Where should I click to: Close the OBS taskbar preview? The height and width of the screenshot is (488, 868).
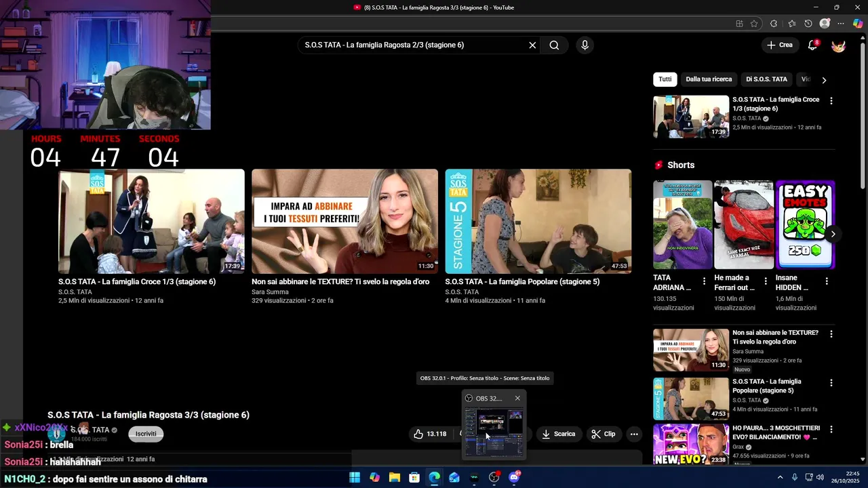pyautogui.click(x=517, y=399)
